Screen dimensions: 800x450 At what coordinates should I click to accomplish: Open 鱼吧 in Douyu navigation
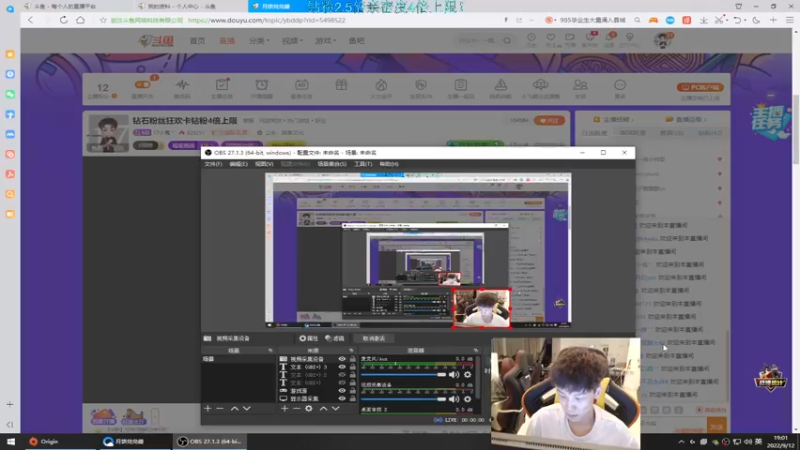tap(357, 41)
